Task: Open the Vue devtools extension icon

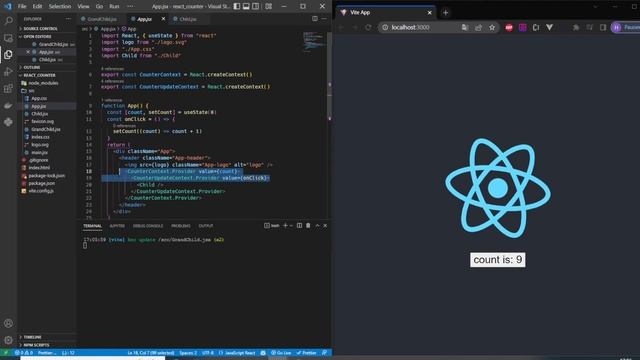Action: pyautogui.click(x=549, y=27)
